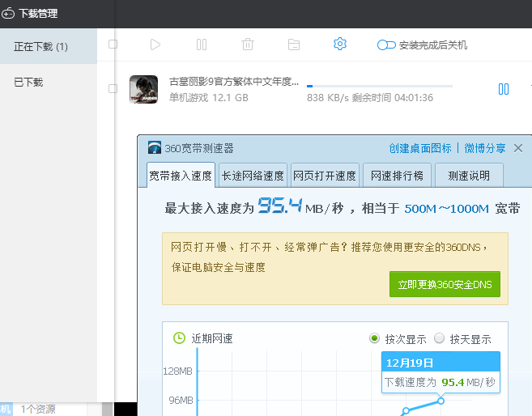
Task: Select 按次显示 radio button
Action: 374,338
